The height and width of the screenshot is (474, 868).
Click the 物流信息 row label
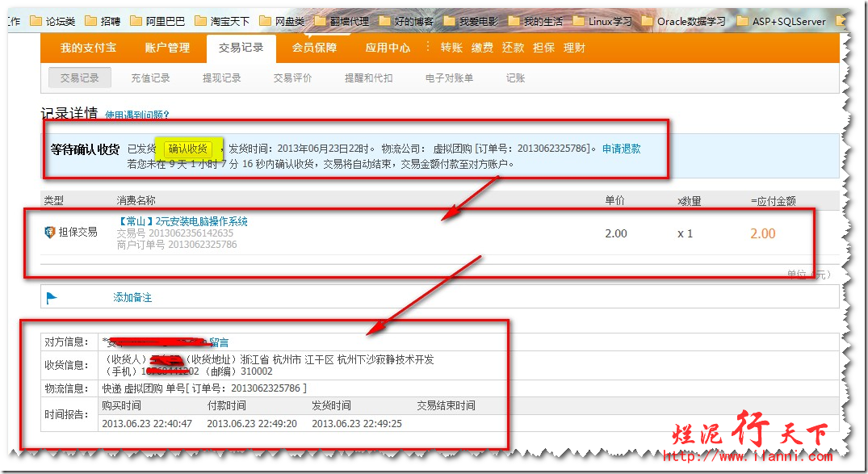point(66,388)
